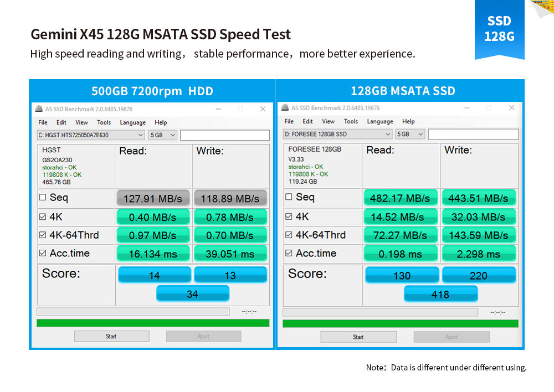Open the Tools menu in HDD window
Image resolution: width=554 pixels, height=392 pixels.
point(104,122)
